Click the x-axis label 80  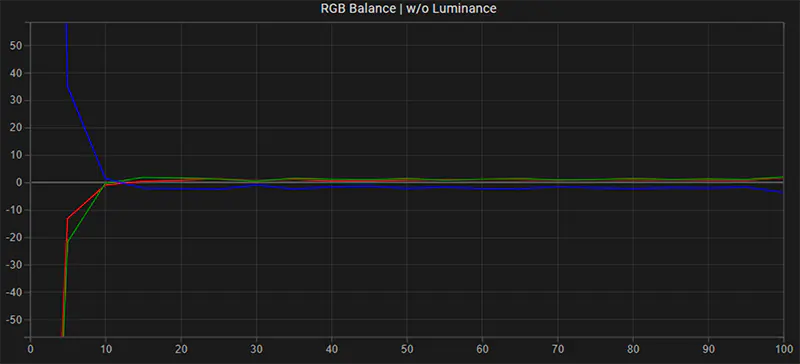pos(633,349)
